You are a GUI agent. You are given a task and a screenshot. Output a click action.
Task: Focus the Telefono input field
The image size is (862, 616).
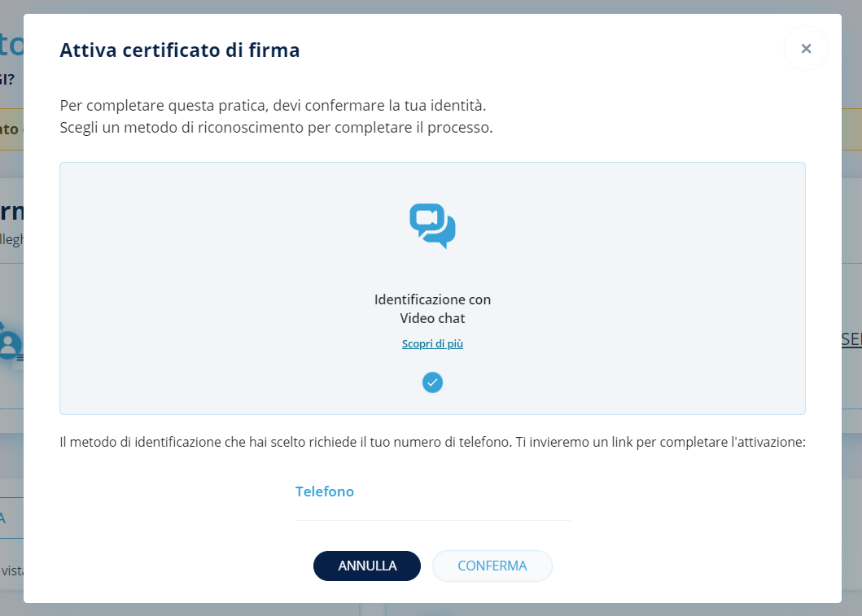click(x=432, y=505)
